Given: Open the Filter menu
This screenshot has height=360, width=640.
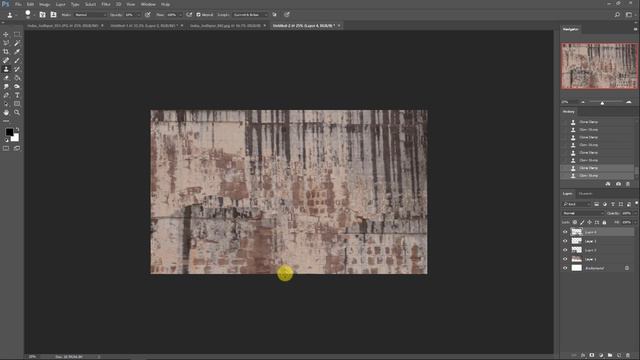Looking at the screenshot, I should pyautogui.click(x=106, y=4).
